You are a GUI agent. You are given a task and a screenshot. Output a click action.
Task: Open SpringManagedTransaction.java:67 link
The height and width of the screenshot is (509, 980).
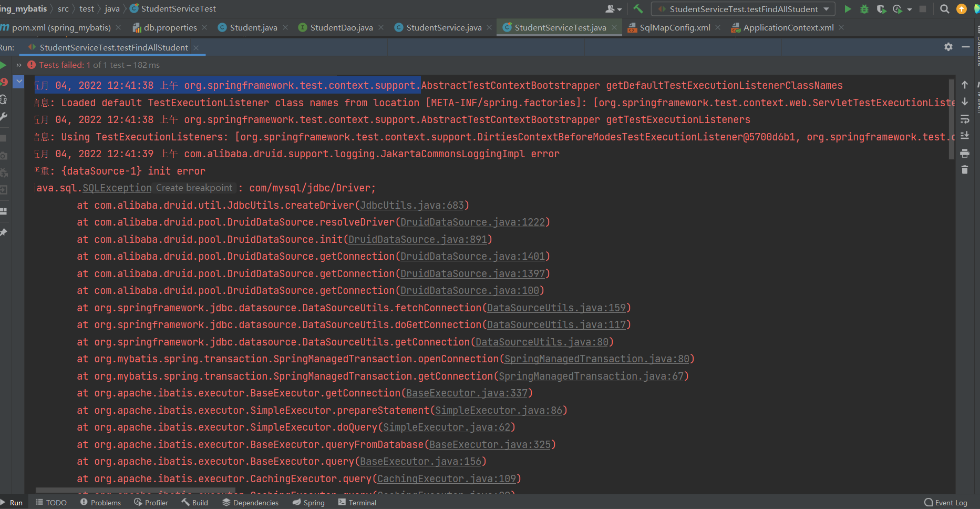click(591, 376)
